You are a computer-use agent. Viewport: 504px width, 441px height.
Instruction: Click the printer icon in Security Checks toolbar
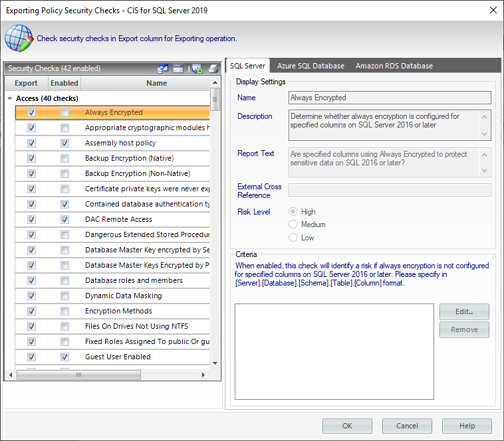tap(213, 68)
